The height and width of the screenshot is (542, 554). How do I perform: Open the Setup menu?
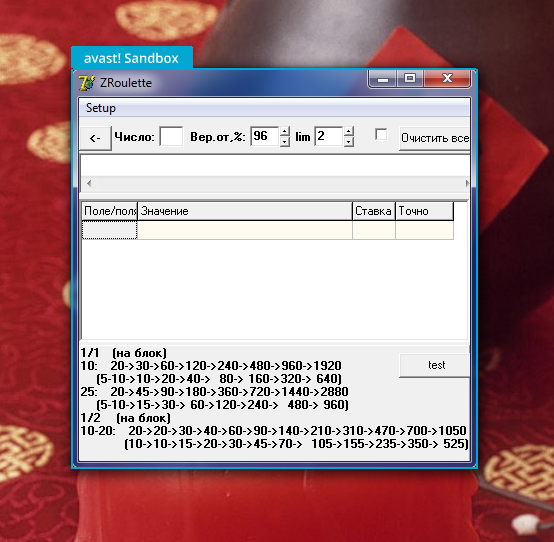tap(101, 108)
